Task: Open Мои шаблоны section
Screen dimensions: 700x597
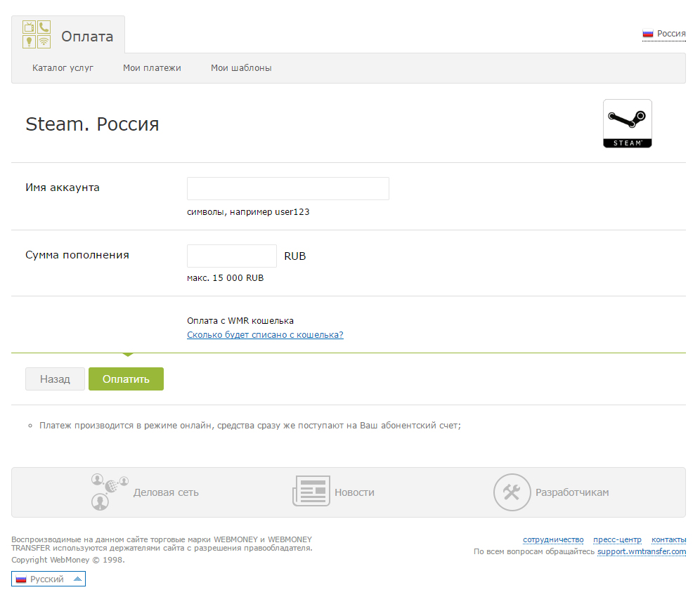Action: point(241,68)
